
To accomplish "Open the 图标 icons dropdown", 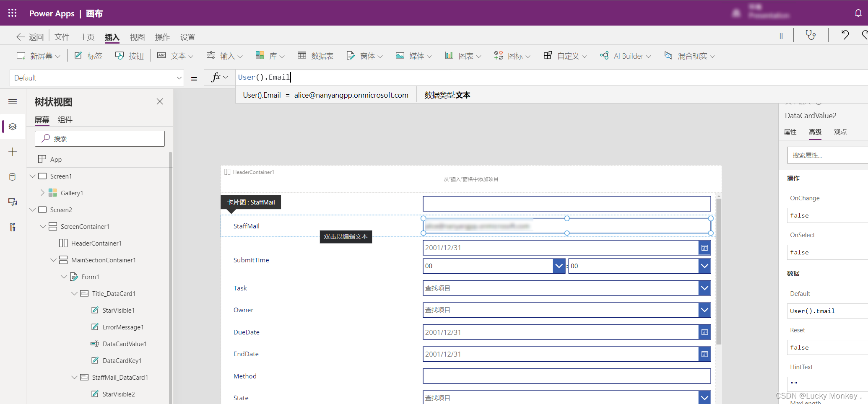I will coord(512,56).
